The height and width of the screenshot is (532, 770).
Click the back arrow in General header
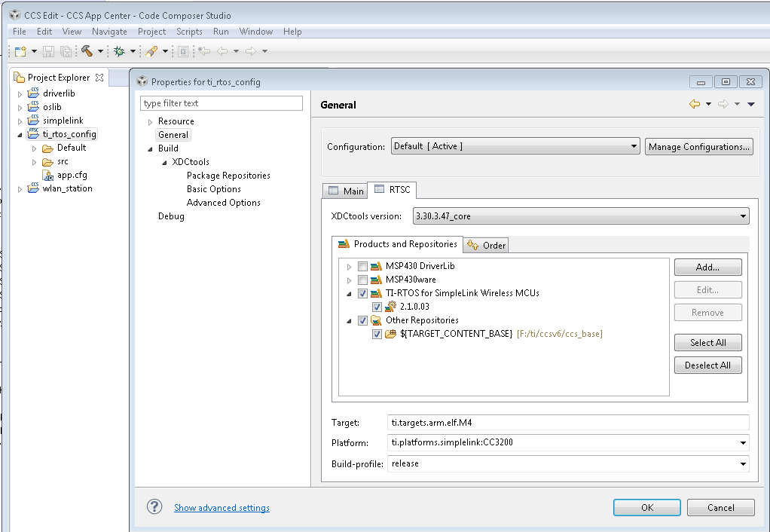[x=695, y=105]
